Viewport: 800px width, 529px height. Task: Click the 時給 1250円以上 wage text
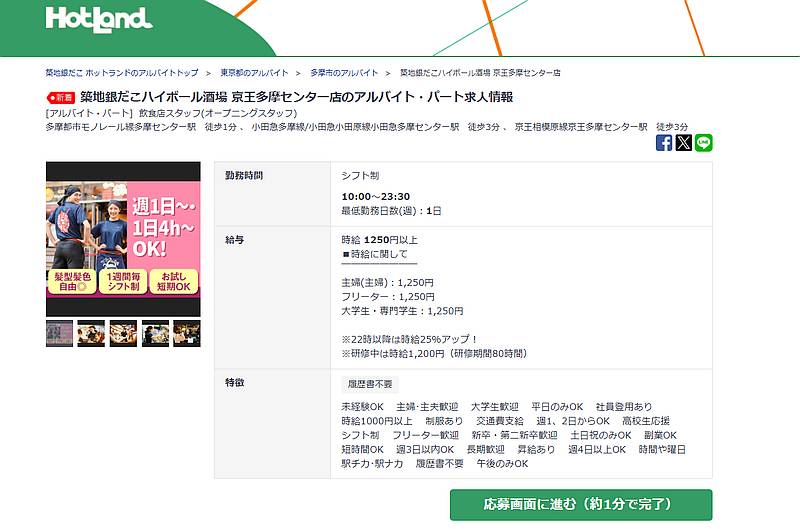(380, 240)
